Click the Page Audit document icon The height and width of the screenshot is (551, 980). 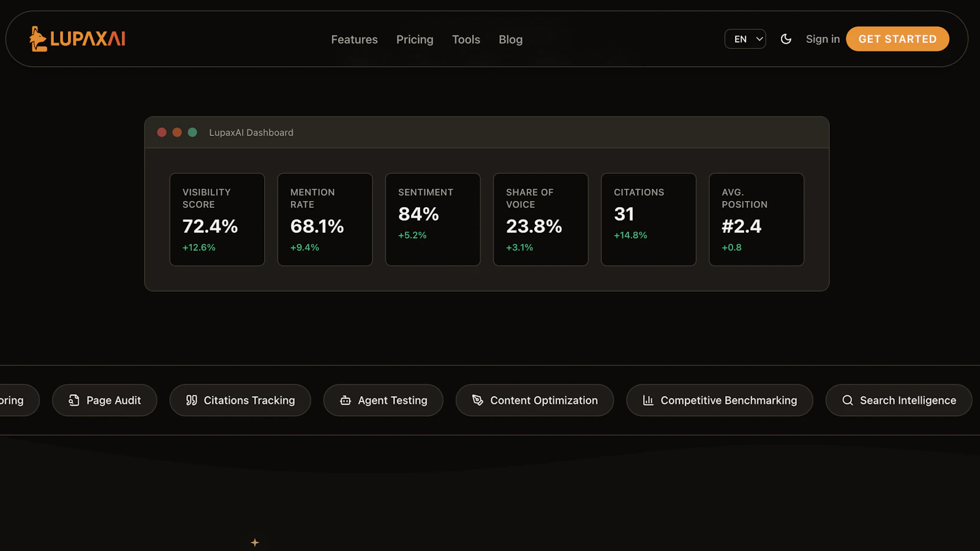coord(74,400)
